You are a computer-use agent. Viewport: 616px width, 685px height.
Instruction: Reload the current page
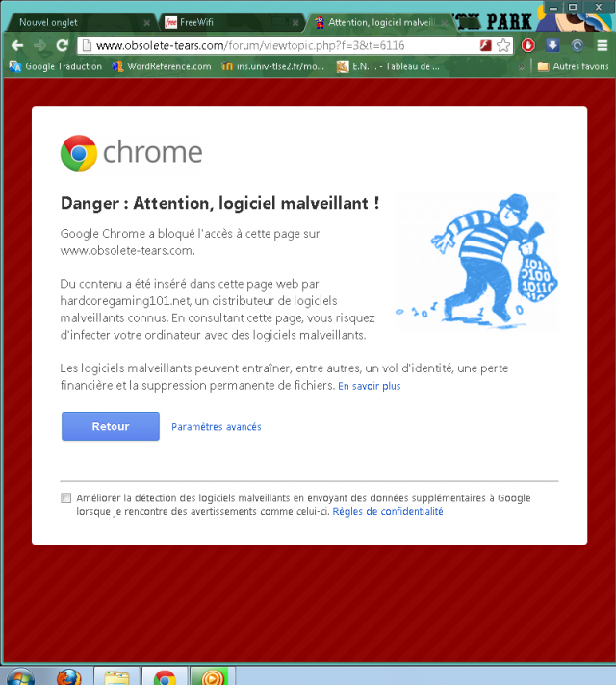tap(63, 45)
